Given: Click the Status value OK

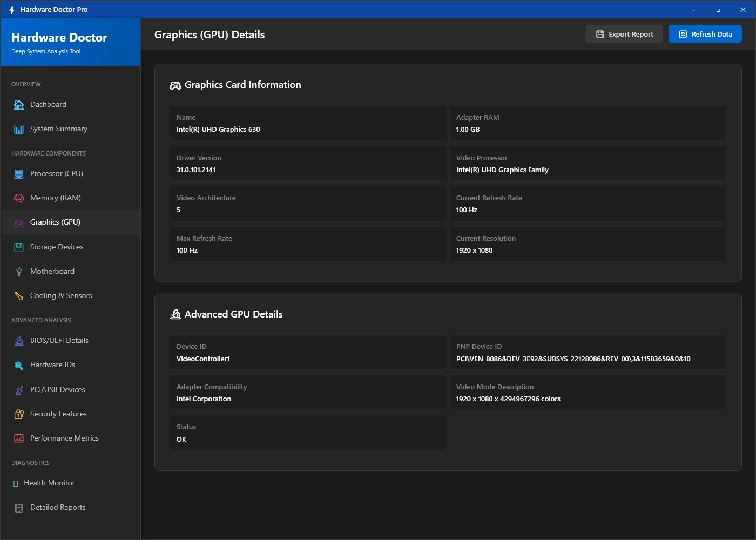Looking at the screenshot, I should 181,440.
